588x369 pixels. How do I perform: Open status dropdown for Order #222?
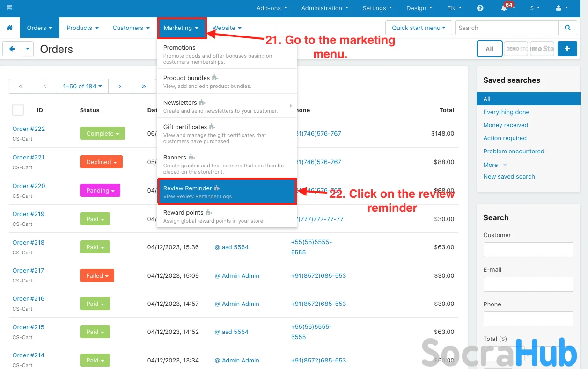tap(103, 134)
